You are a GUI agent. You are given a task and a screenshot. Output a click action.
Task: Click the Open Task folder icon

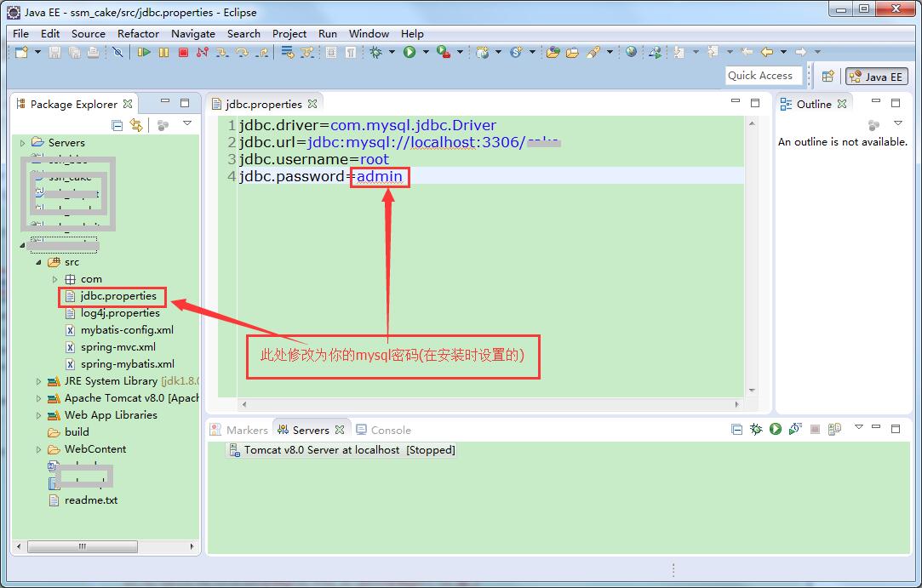572,52
